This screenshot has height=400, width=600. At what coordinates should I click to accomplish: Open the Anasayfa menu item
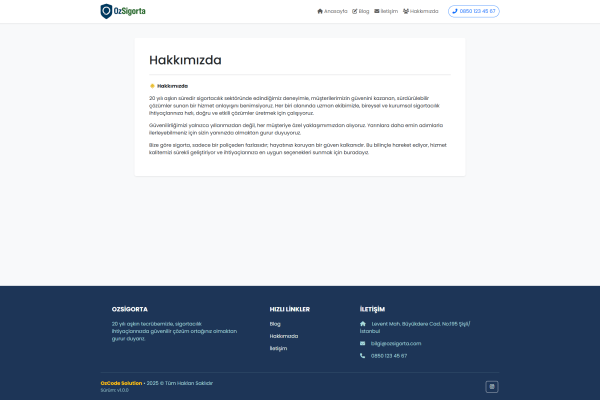click(335, 11)
